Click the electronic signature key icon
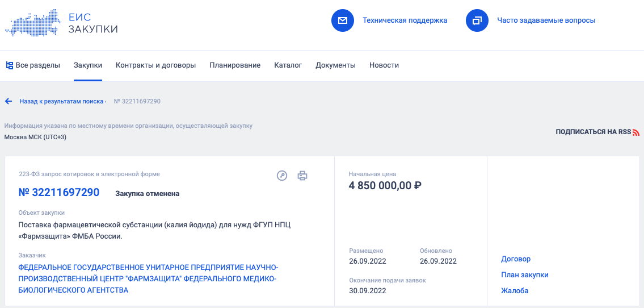644x308 pixels. click(x=282, y=176)
